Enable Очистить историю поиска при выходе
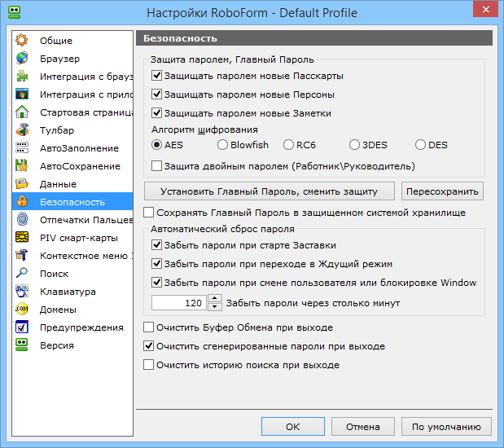Viewport: 504px width, 448px height. point(148,365)
